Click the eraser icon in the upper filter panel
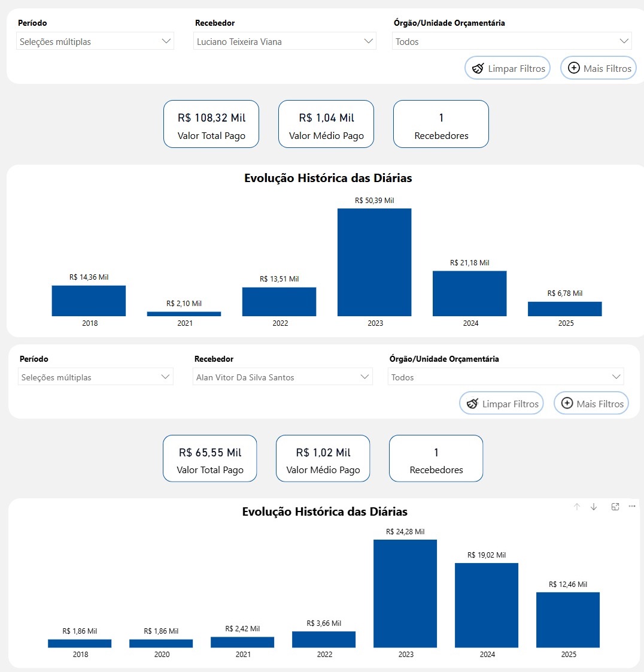644x672 pixels. (x=478, y=68)
